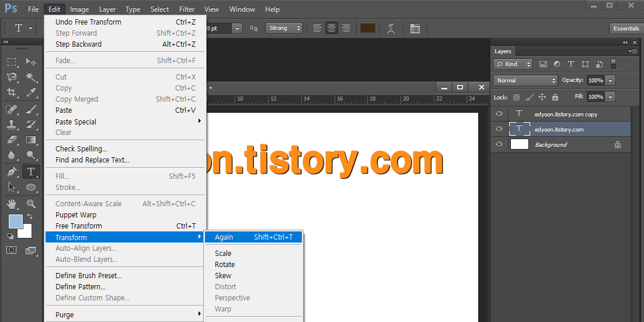Hide the Background layer
The image size is (644, 322).
click(x=499, y=144)
